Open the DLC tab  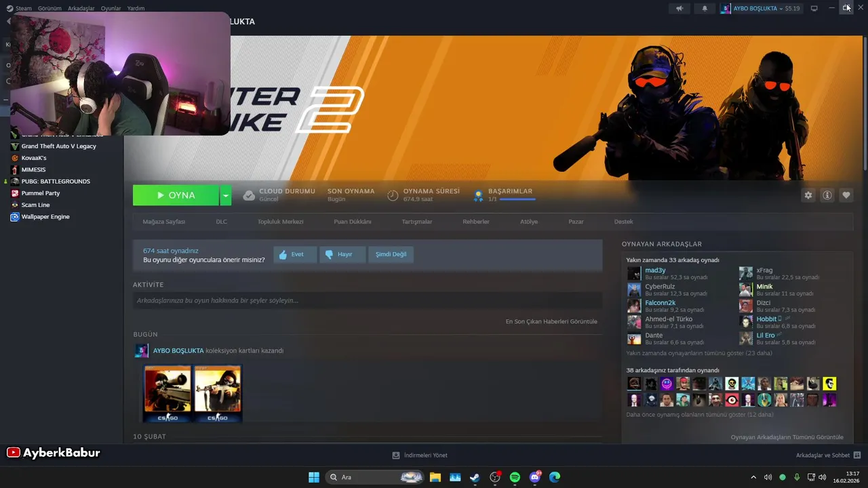pyautogui.click(x=221, y=222)
